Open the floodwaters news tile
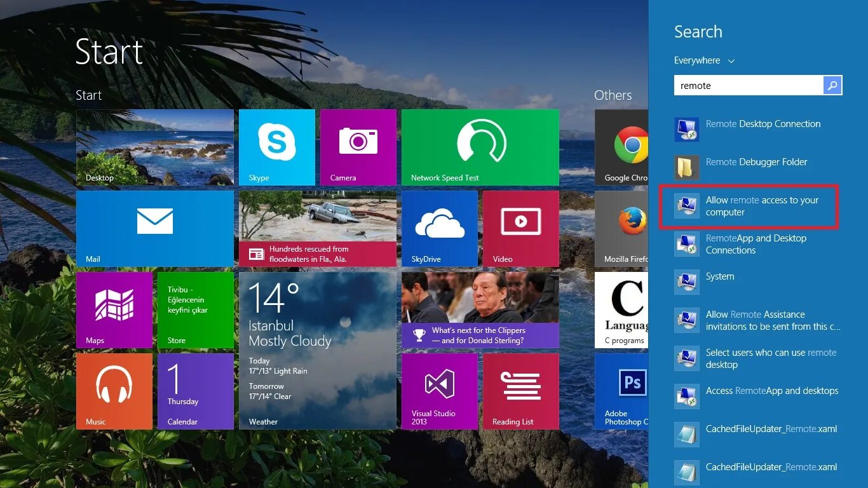Viewport: 868px width, 488px height. [x=318, y=229]
